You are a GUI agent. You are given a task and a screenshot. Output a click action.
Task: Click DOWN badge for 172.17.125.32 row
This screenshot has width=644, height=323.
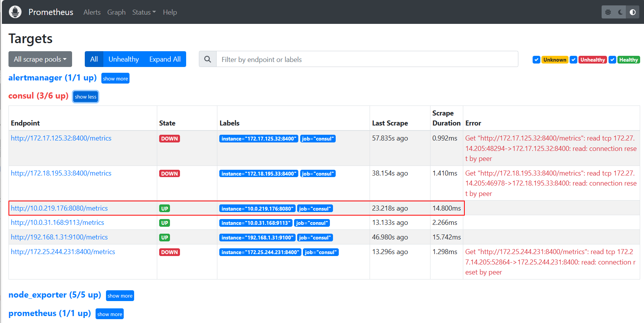point(170,139)
